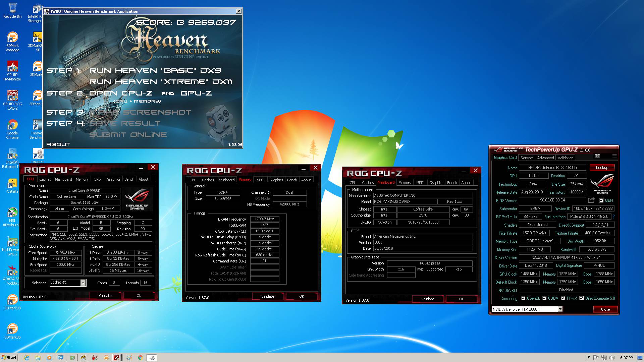Click OK in Memory CPU-Z window
644x362 pixels.
tap(302, 296)
